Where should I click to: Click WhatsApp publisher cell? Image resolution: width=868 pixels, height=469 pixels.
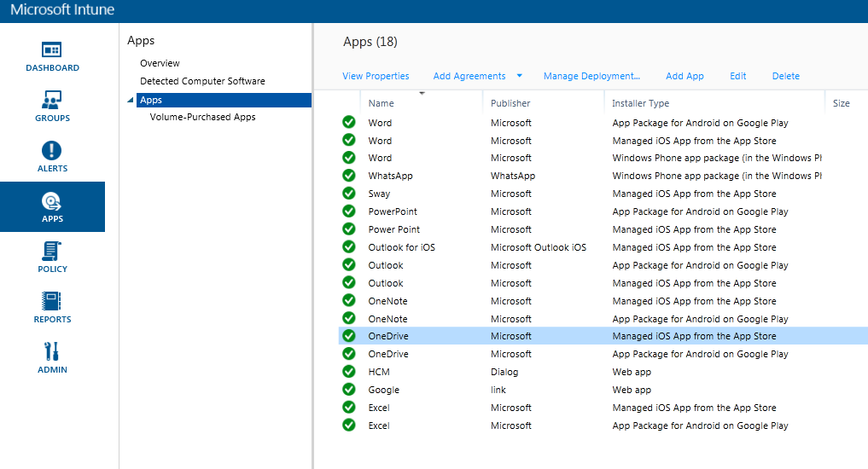pos(513,176)
